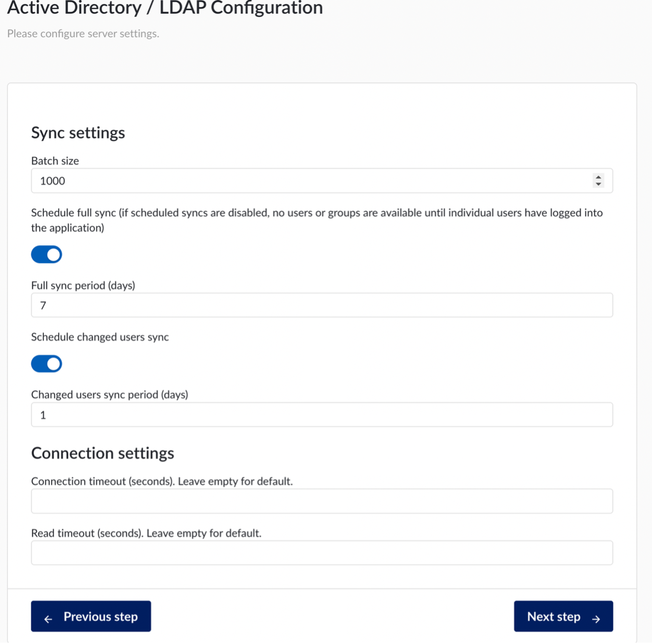This screenshot has height=644, width=652.
Task: Click into the Connection timeout field
Action: pyautogui.click(x=321, y=501)
